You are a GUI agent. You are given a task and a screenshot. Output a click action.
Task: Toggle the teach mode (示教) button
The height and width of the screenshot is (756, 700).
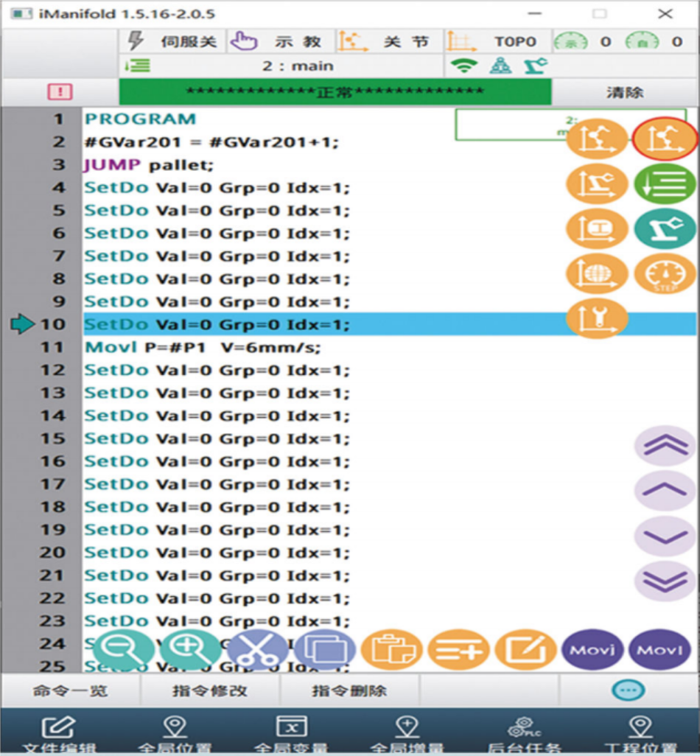(281, 42)
